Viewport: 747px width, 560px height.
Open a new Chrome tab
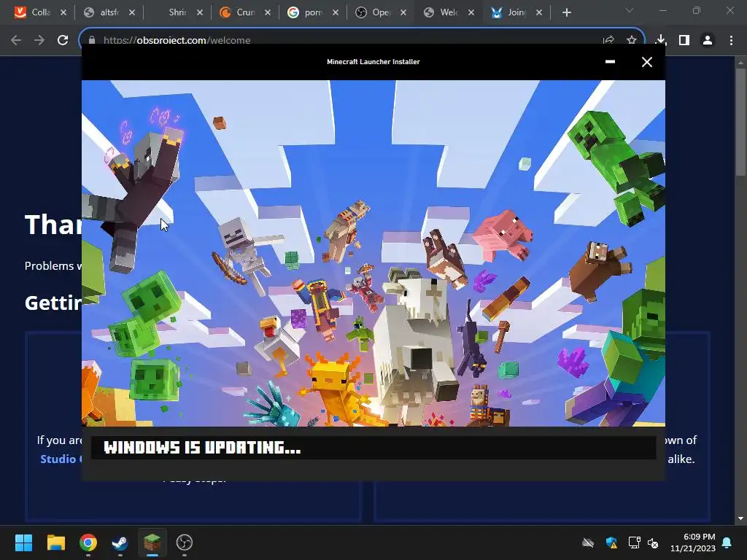[x=566, y=13]
